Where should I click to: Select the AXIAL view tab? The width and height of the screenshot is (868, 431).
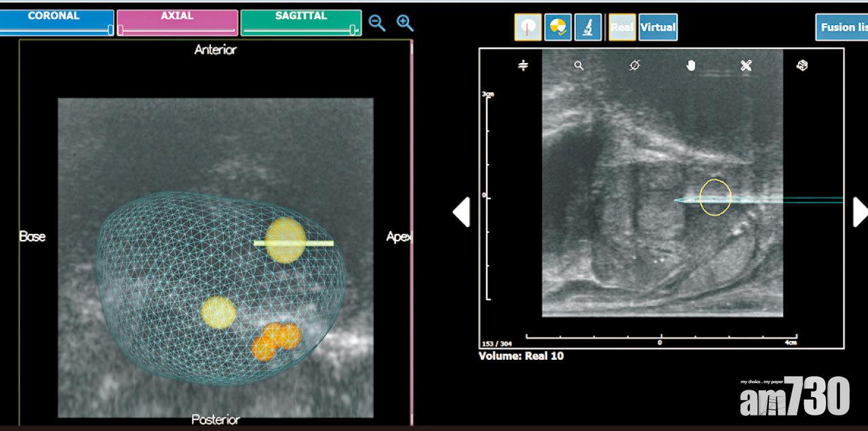point(176,16)
